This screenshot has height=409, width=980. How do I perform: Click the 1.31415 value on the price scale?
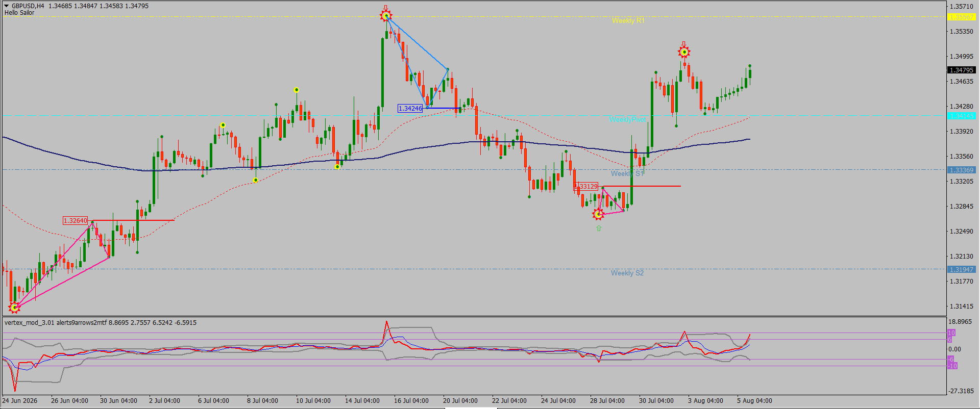(961, 306)
